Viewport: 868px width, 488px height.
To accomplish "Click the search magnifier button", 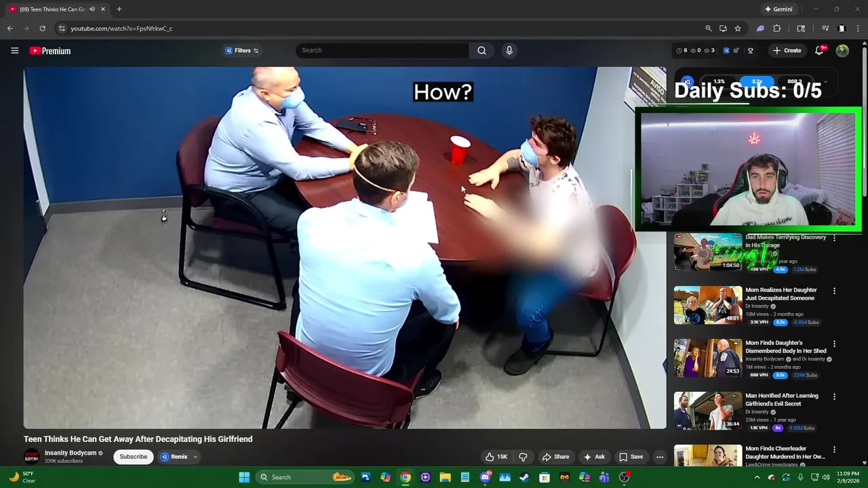I will click(x=481, y=50).
